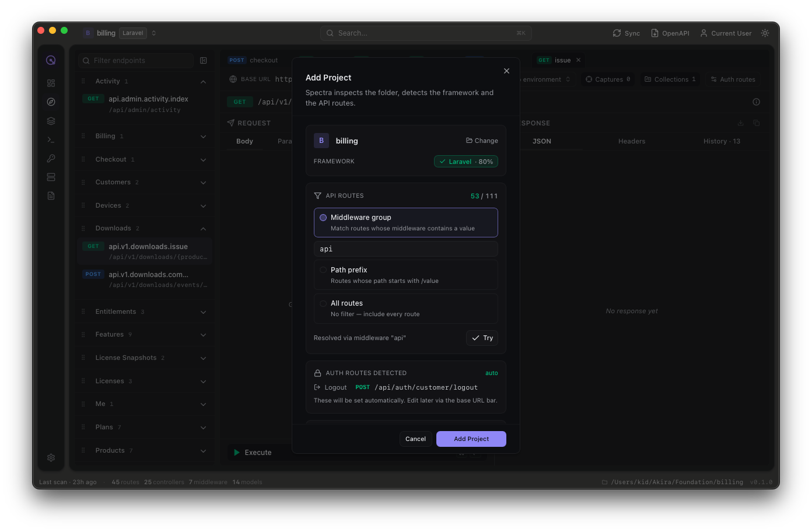Open the Collections button
The width and height of the screenshot is (812, 532).
(670, 79)
